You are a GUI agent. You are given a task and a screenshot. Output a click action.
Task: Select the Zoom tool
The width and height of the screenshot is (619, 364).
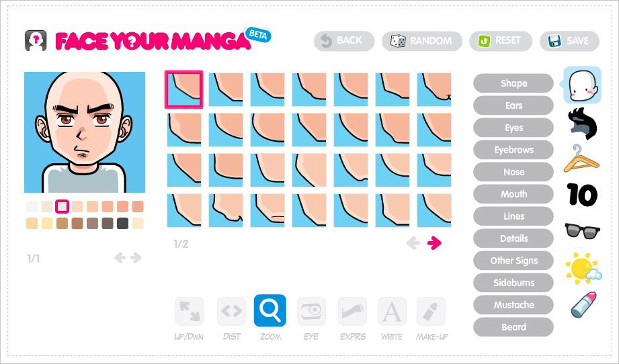click(x=270, y=310)
